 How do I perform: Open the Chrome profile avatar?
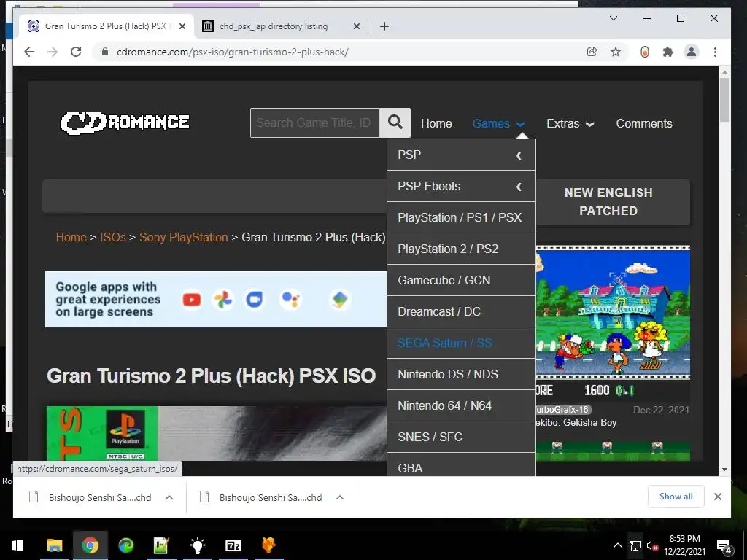coord(692,52)
